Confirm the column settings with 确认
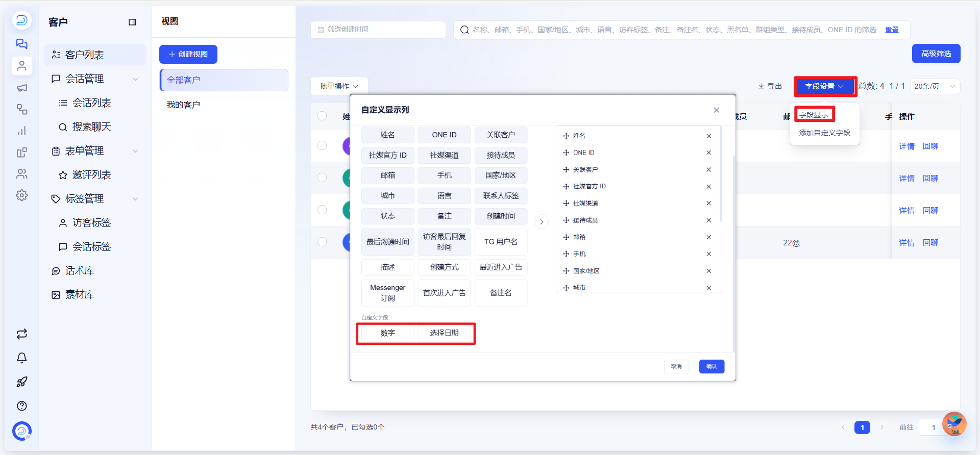Screen dimensions: 980x455 [712, 367]
